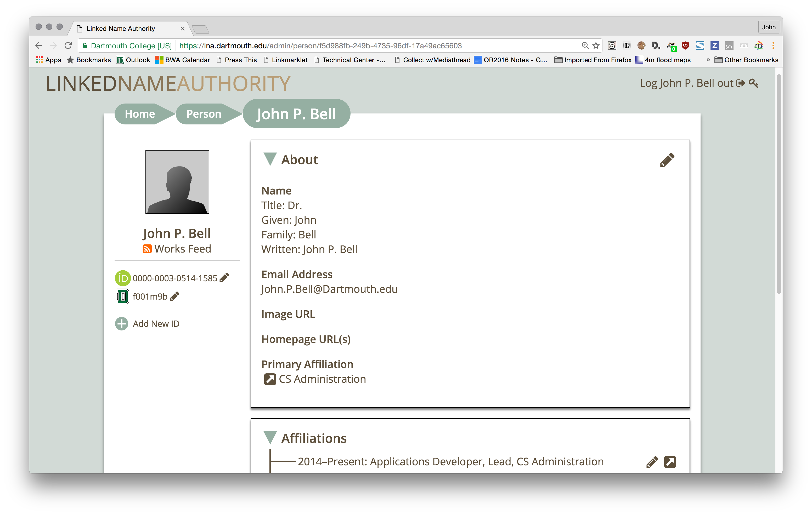Open the Technical Center bookmark

pyautogui.click(x=350, y=60)
